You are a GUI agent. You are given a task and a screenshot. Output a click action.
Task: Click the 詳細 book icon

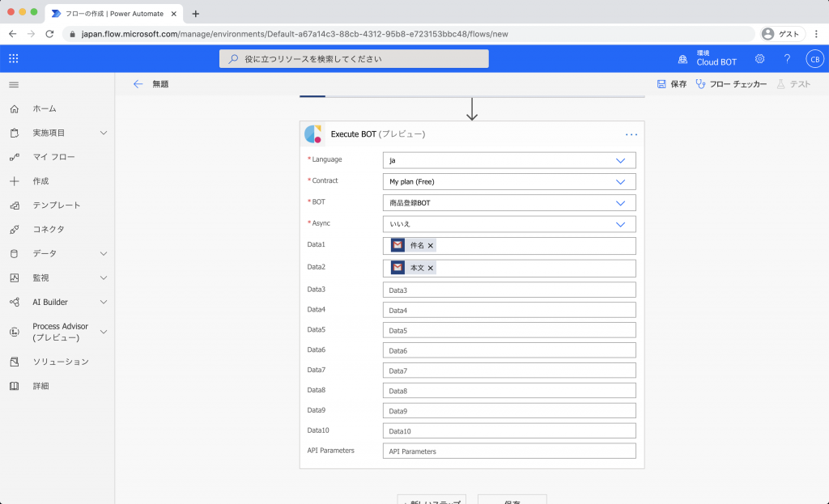(15, 386)
